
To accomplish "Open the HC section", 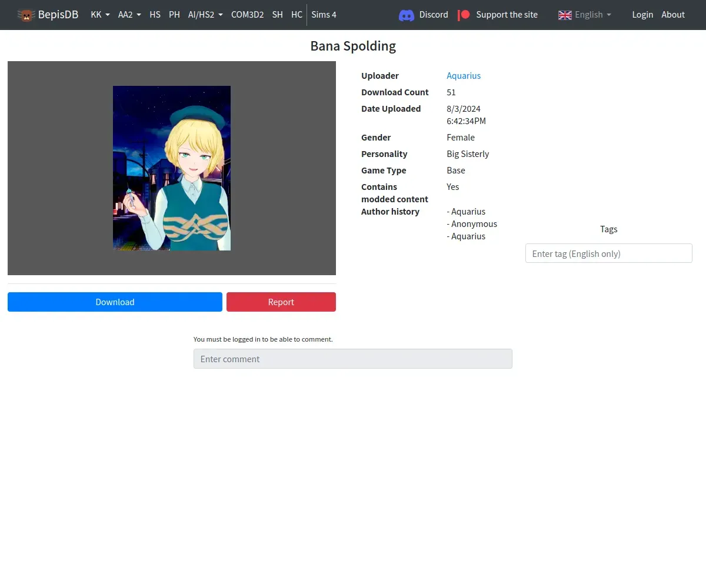I will pos(297,15).
